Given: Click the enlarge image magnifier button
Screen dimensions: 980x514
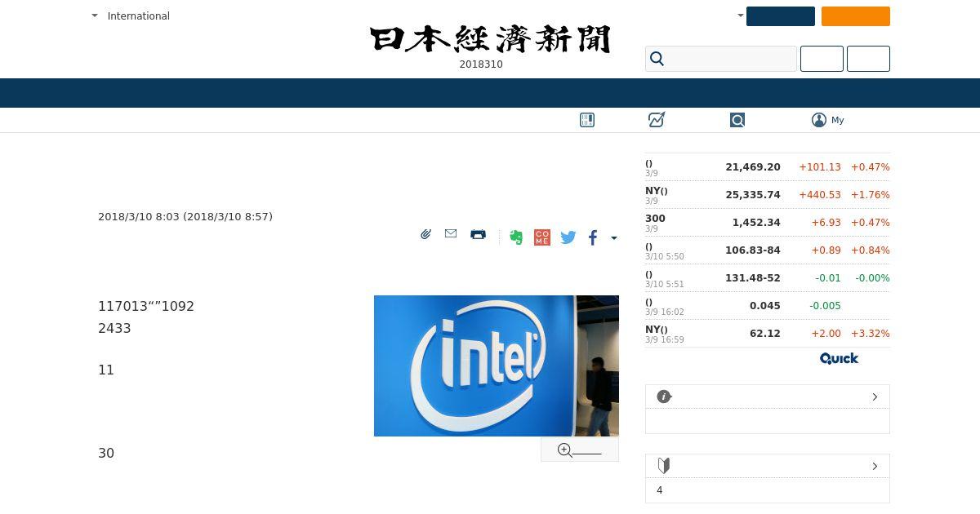Looking at the screenshot, I should [580, 450].
